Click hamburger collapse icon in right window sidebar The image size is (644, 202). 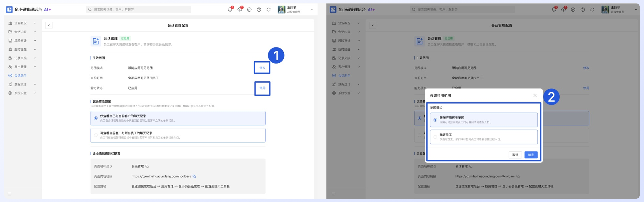click(333, 194)
